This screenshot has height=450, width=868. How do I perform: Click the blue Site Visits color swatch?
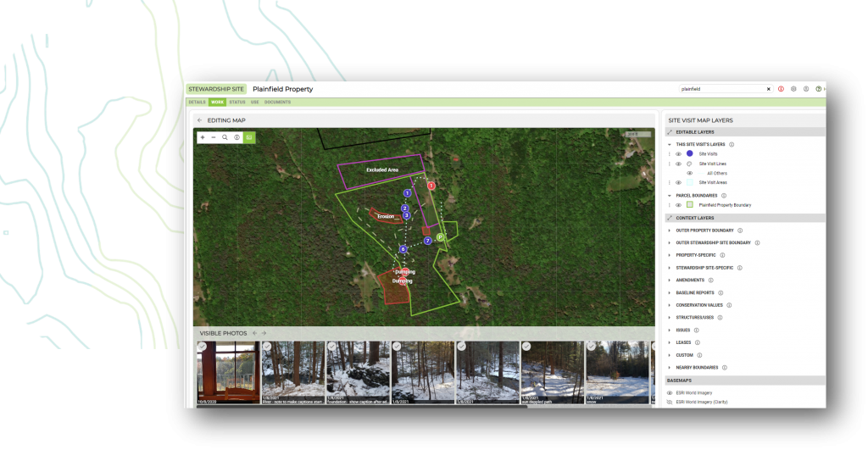click(x=690, y=154)
